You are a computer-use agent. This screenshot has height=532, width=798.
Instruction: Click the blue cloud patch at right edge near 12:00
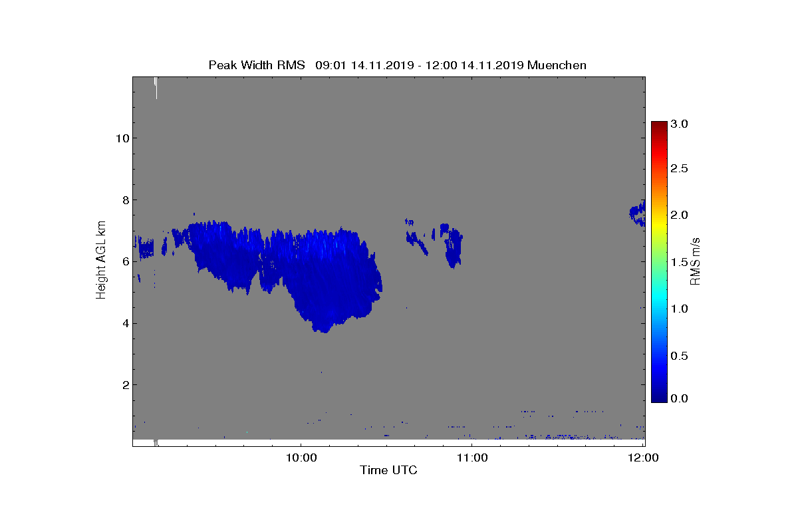point(637,213)
